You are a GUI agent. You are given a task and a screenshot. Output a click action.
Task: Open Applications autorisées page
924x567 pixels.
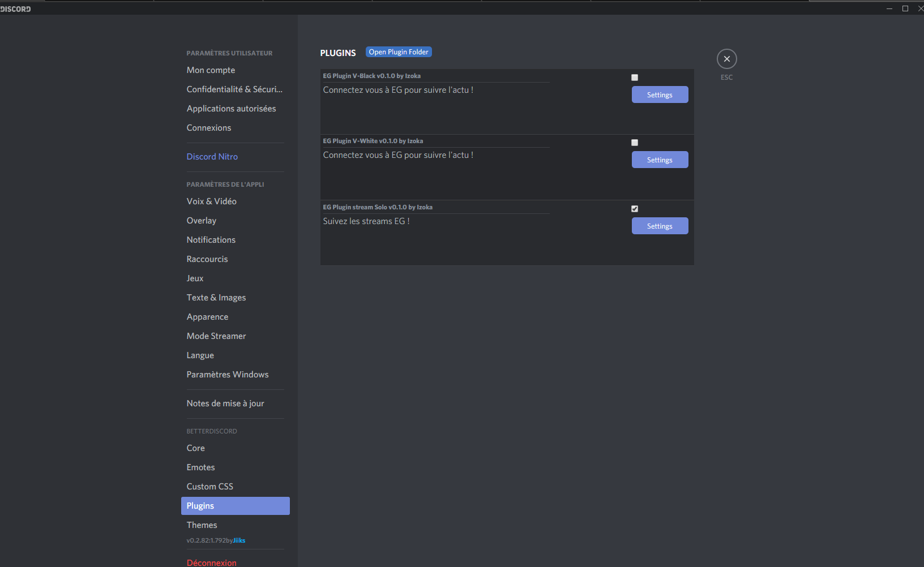click(x=235, y=109)
